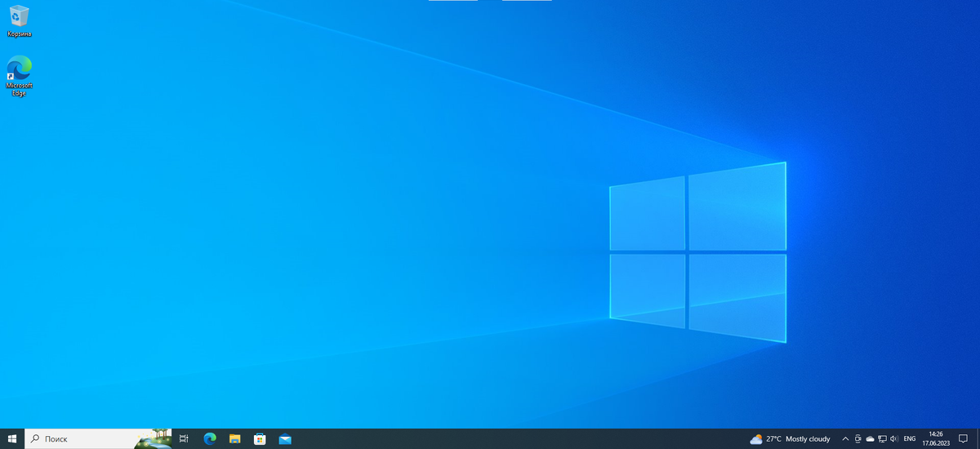The width and height of the screenshot is (980, 449).
Task: Open the OneDrive cloud tray icon
Action: 870,439
